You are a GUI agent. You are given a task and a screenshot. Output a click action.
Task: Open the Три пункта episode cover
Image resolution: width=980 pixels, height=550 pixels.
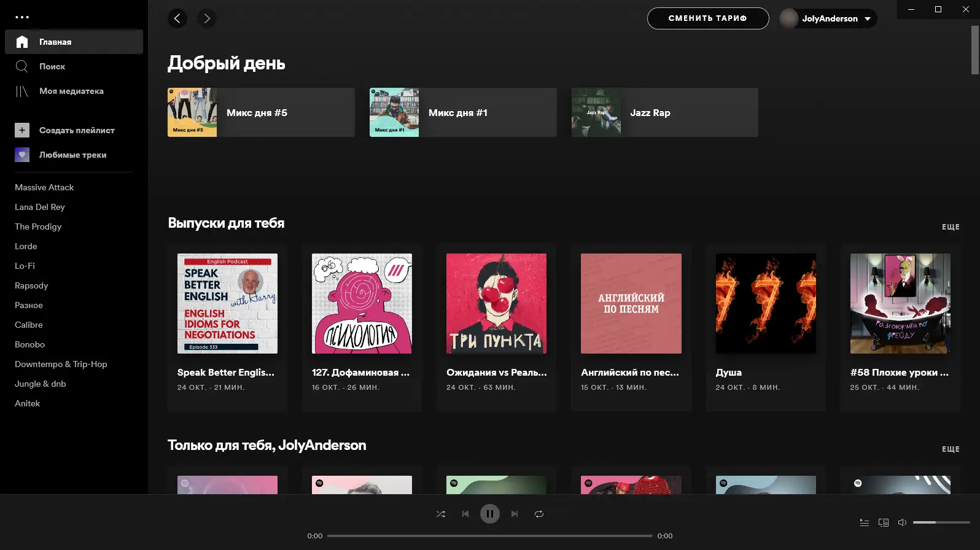[496, 303]
